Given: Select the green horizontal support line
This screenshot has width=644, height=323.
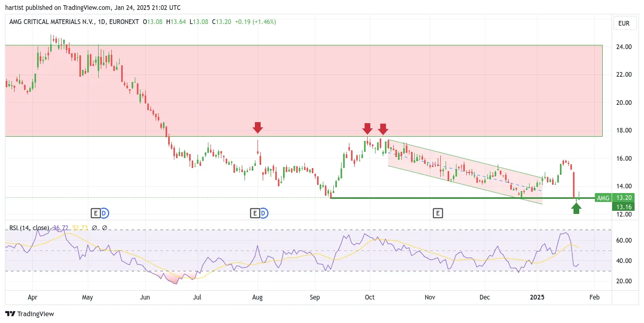Looking at the screenshot, I should 462,198.
